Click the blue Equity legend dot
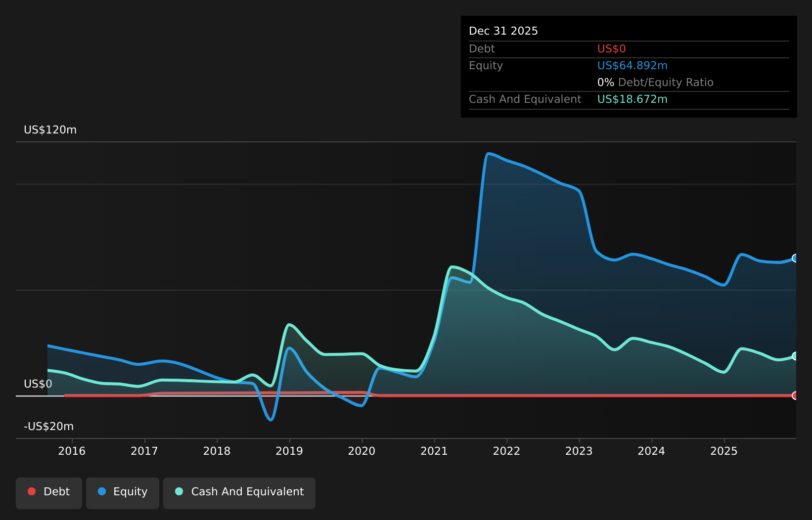The height and width of the screenshot is (520, 812). (102, 491)
